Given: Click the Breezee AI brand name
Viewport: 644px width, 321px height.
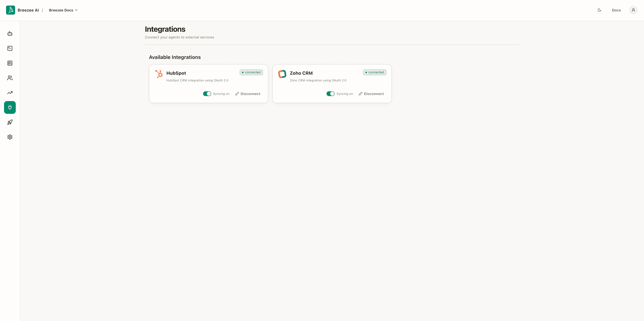Looking at the screenshot, I should tap(28, 10).
